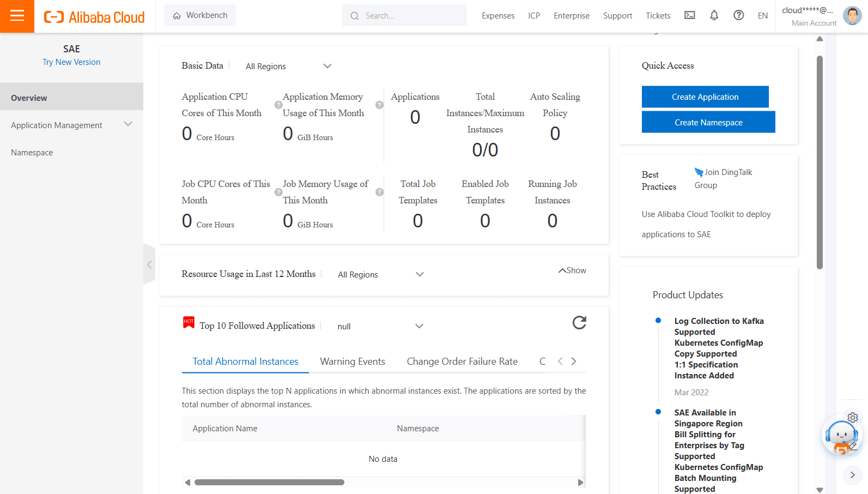Click help icon beside Application CPU Cores
Screen dimensions: 868x494
pos(278,105)
